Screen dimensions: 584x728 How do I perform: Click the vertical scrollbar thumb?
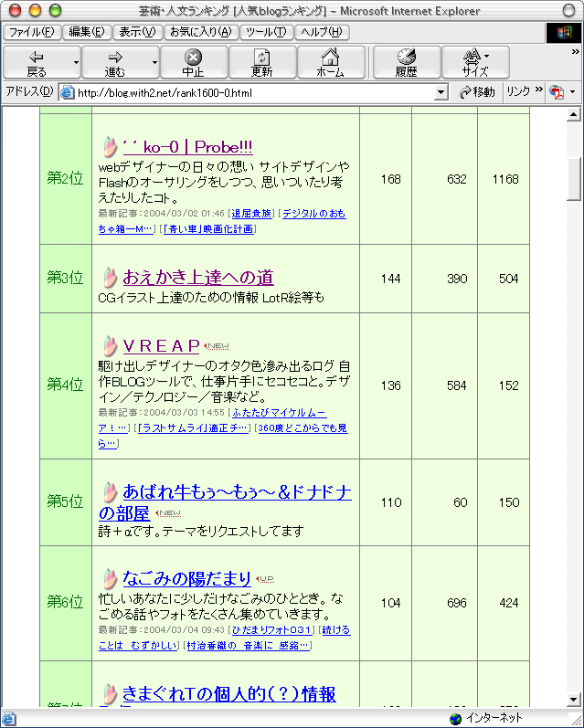[574, 178]
